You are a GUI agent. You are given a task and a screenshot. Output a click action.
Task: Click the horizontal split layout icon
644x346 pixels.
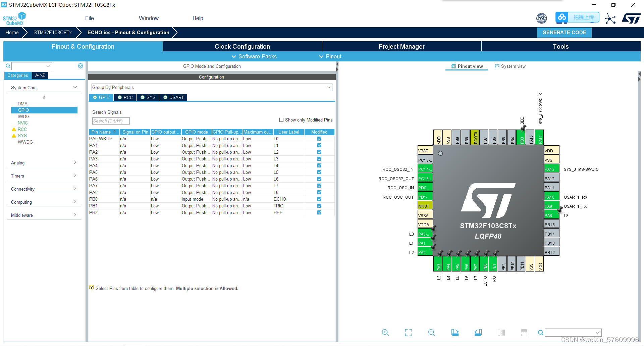click(x=524, y=333)
